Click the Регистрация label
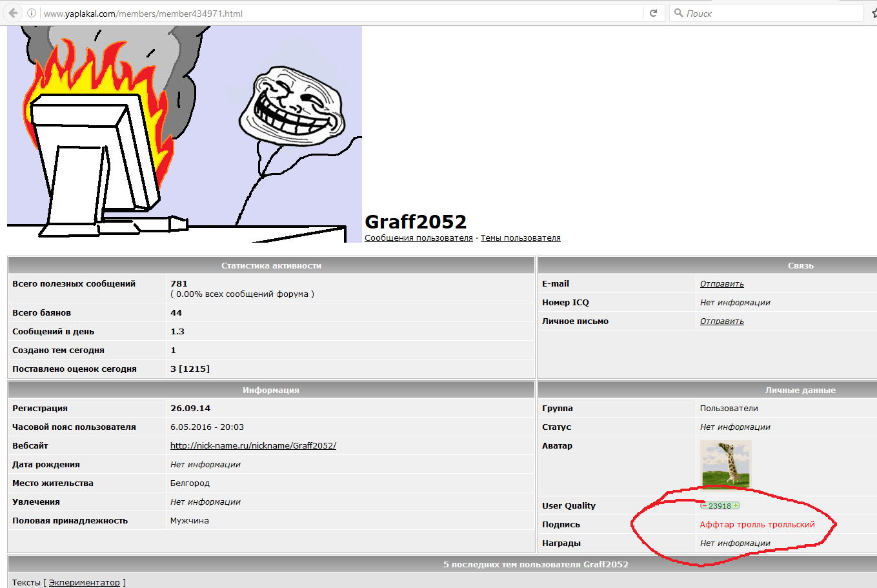The width and height of the screenshot is (877, 588). tap(40, 409)
